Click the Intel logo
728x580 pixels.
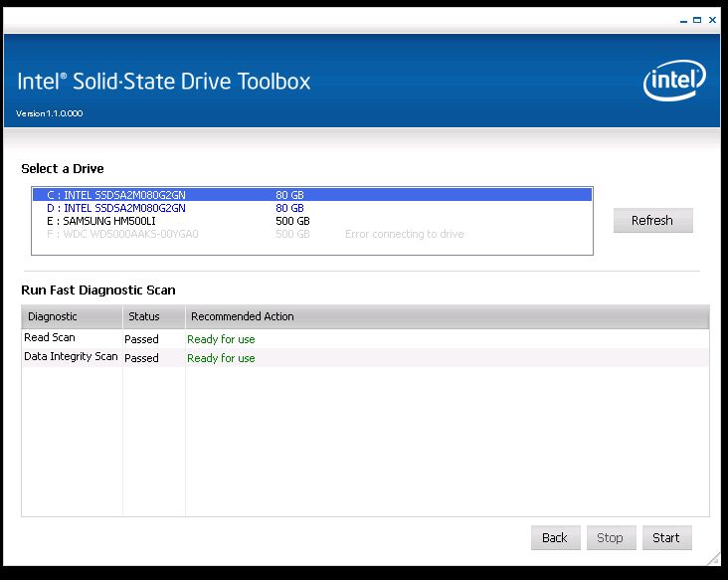tap(674, 81)
